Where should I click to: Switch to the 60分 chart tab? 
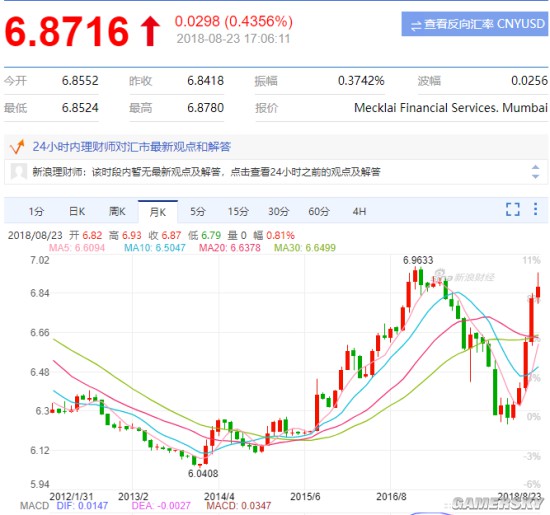click(x=319, y=212)
